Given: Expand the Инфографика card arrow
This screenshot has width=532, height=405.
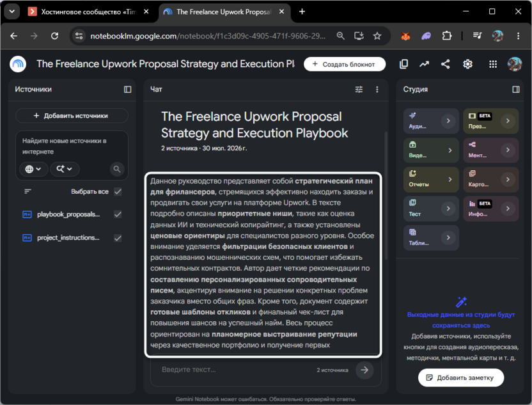Looking at the screenshot, I should tap(508, 209).
